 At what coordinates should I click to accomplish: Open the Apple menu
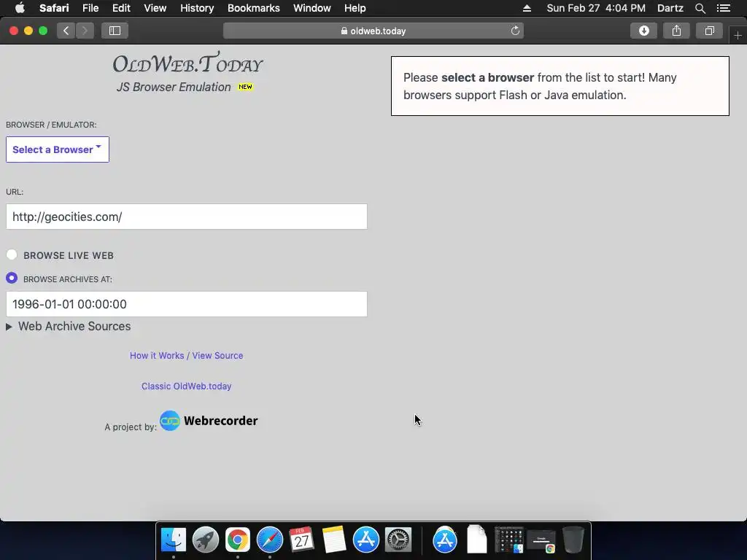pos(20,8)
